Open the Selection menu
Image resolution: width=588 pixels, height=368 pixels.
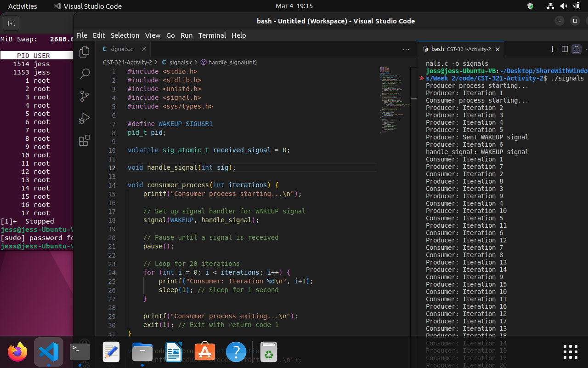tap(124, 35)
